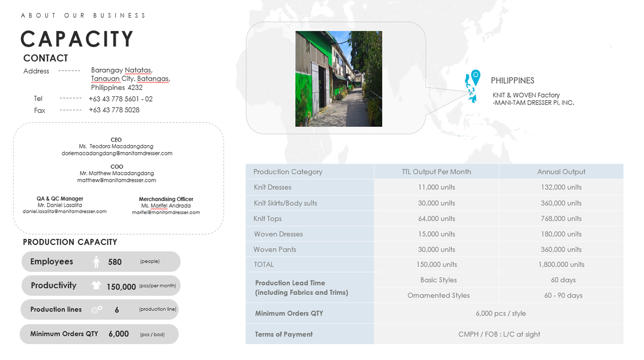Click the CAPACITY slide title
644x360 pixels.
point(78,39)
